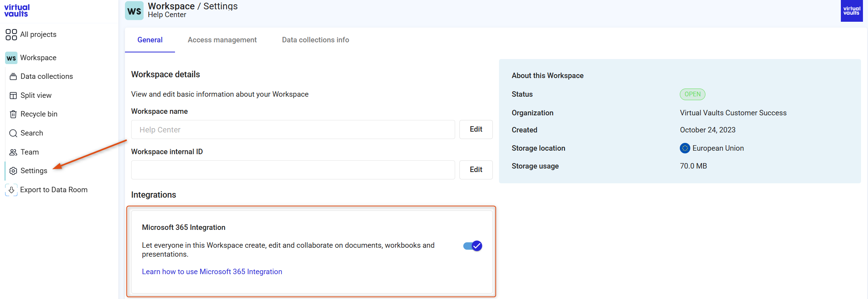Open the Team people icon

coord(13,152)
